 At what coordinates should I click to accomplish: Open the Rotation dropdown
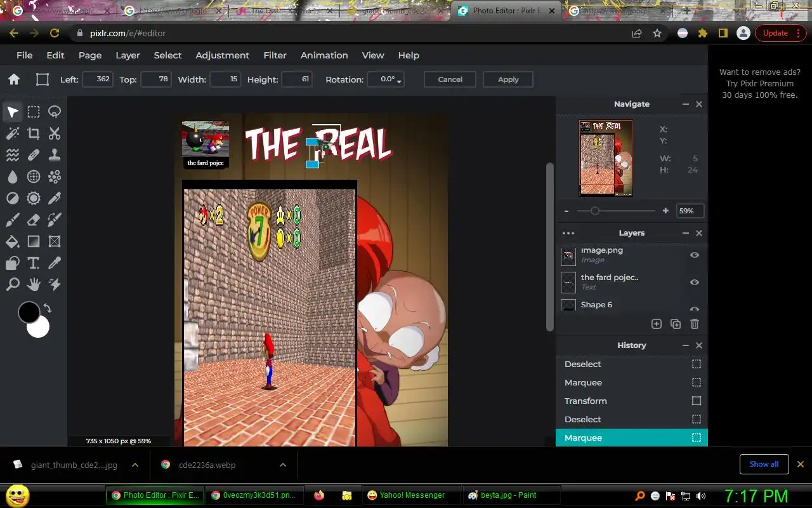pos(385,79)
